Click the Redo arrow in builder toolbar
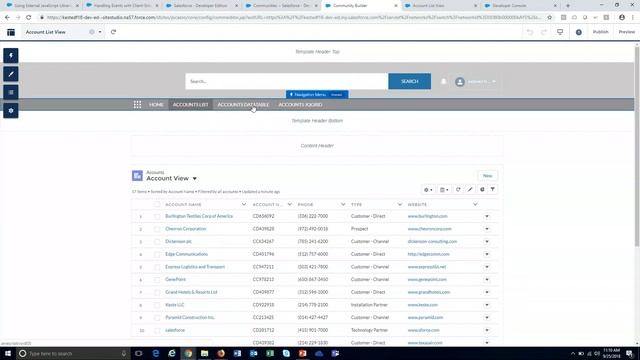This screenshot has width=640, height=360. point(544,32)
